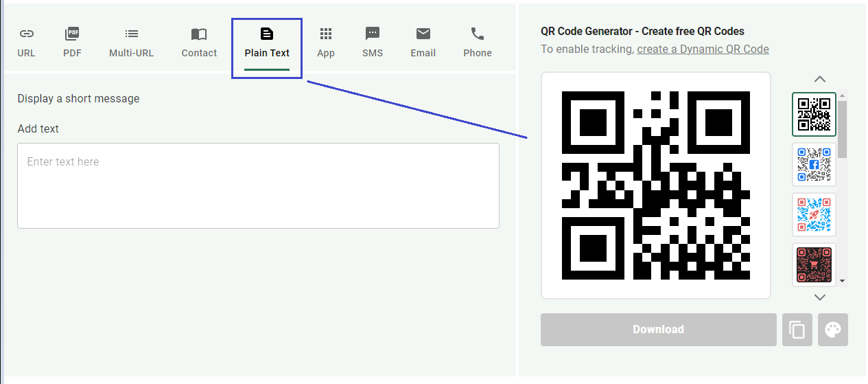The height and width of the screenshot is (384, 868).
Task: Pick the Contact book icon
Action: point(199,34)
